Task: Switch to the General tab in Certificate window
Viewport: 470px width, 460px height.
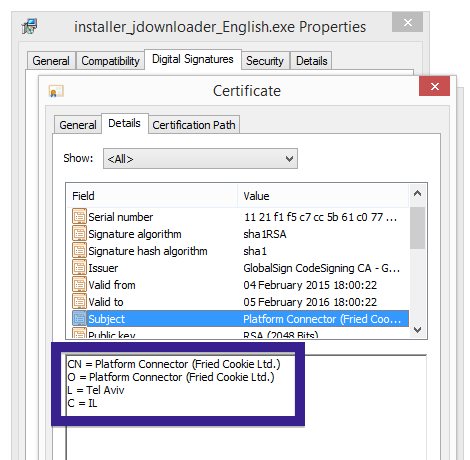Action: click(78, 125)
